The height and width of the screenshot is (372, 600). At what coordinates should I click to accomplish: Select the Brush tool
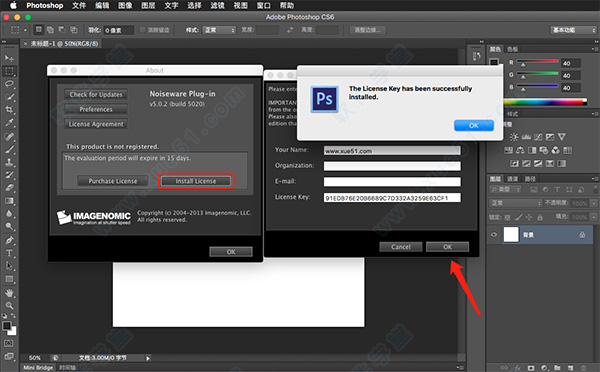[9, 149]
